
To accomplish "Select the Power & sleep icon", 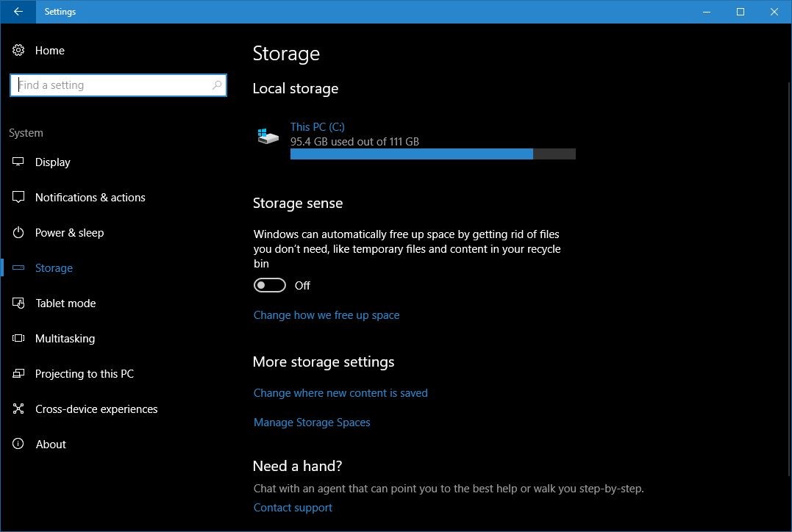I will 18,232.
